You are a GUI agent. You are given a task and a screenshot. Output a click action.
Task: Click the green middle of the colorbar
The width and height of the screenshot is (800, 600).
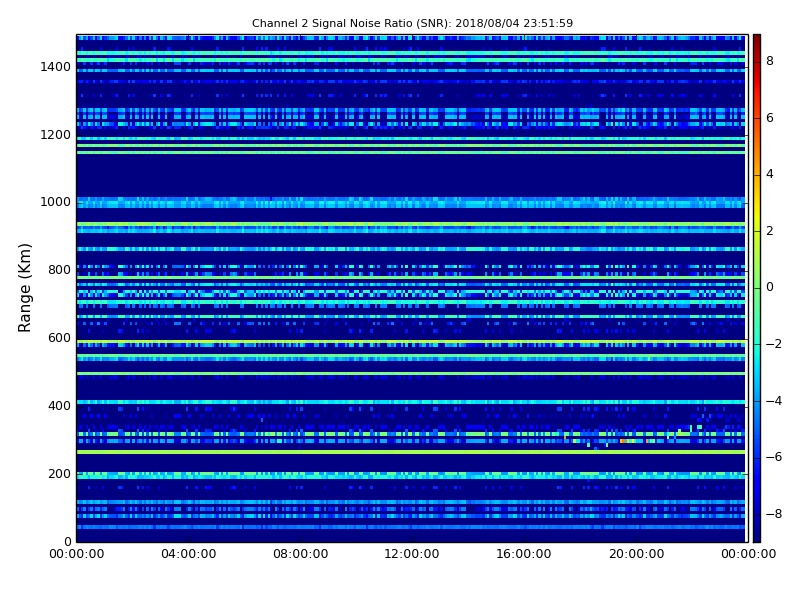tap(757, 288)
